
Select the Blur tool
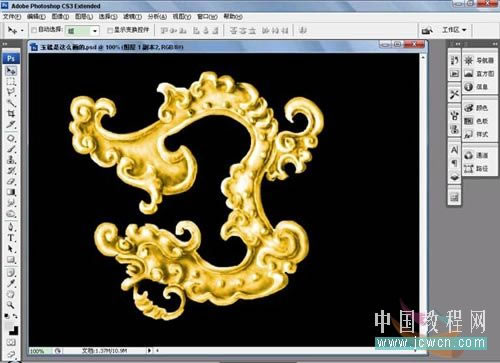(x=11, y=203)
